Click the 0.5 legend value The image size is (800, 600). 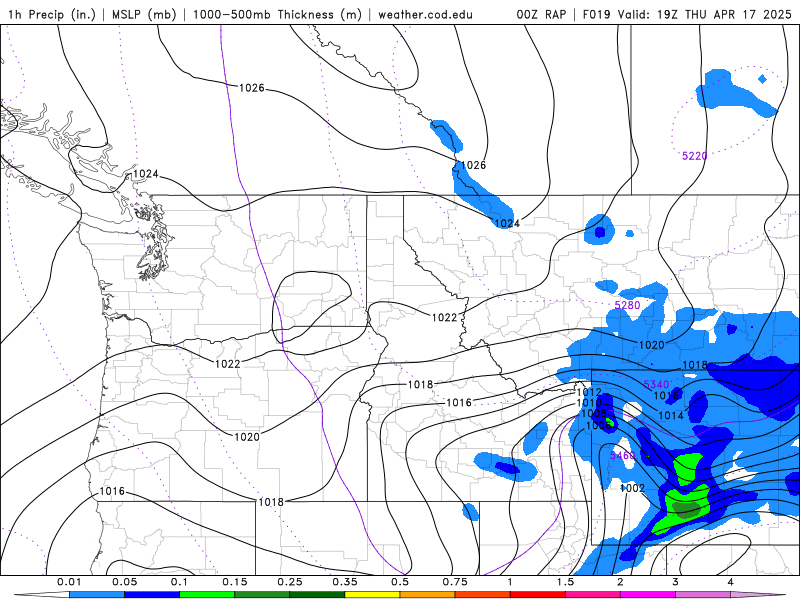[x=400, y=582]
